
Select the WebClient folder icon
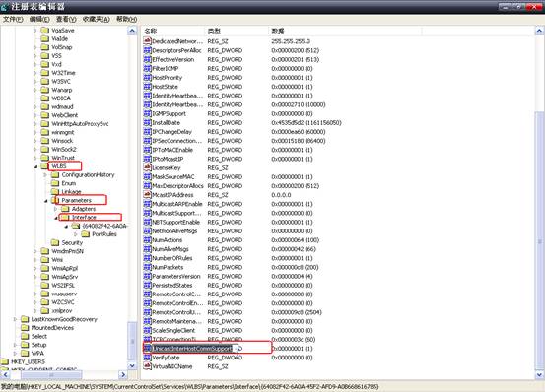[x=44, y=115]
